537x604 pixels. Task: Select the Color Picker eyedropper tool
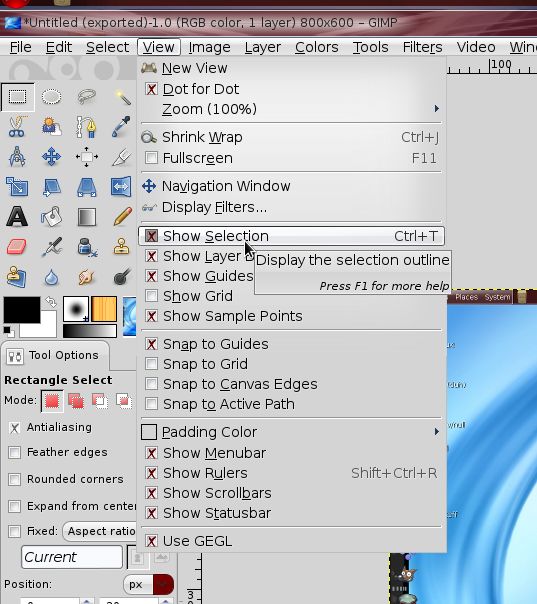122,127
